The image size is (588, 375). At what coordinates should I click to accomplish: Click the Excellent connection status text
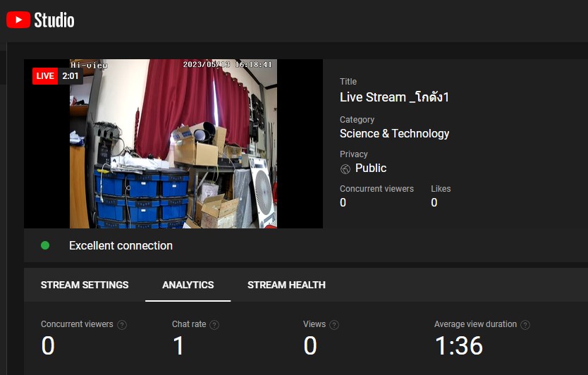coord(121,245)
